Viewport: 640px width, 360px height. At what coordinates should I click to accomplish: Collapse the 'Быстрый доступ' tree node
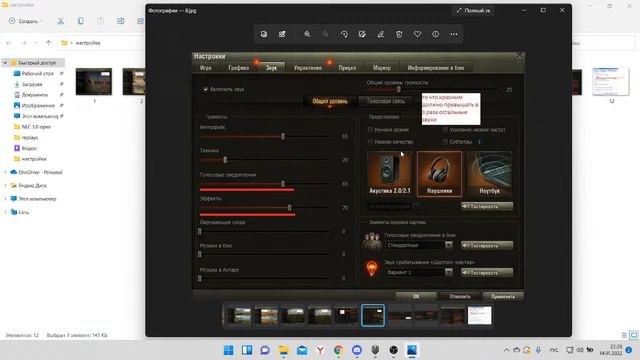coord(5,63)
